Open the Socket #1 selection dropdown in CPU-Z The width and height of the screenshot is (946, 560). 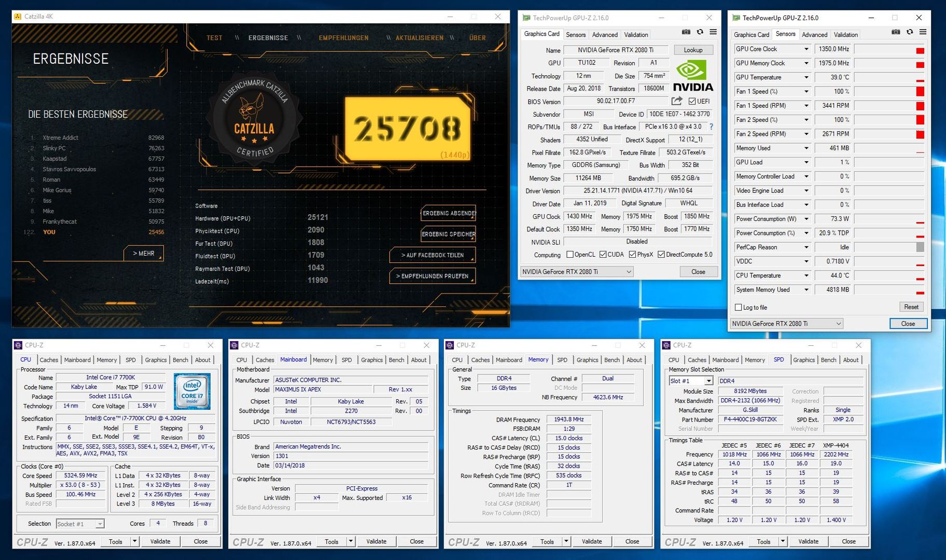[x=80, y=524]
